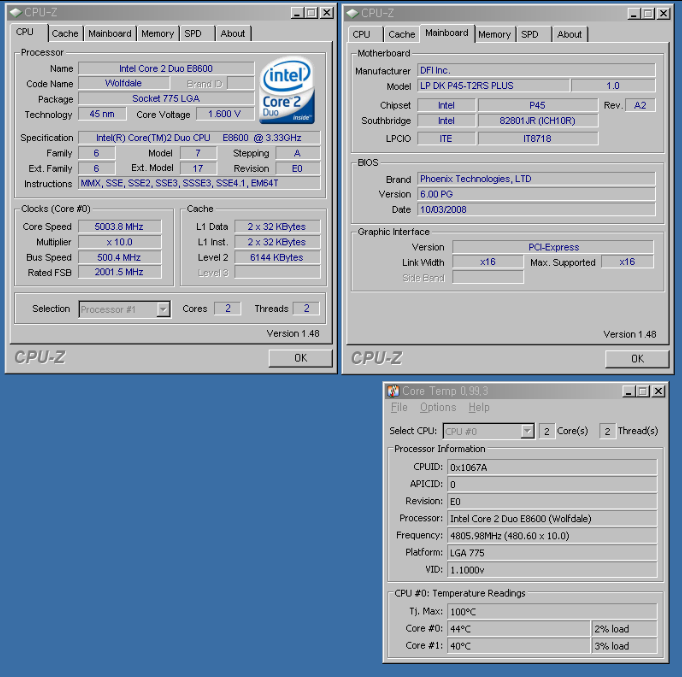Click the Name field Intel Core 2 Duo E8600
The height and width of the screenshot is (677, 682).
tap(166, 69)
